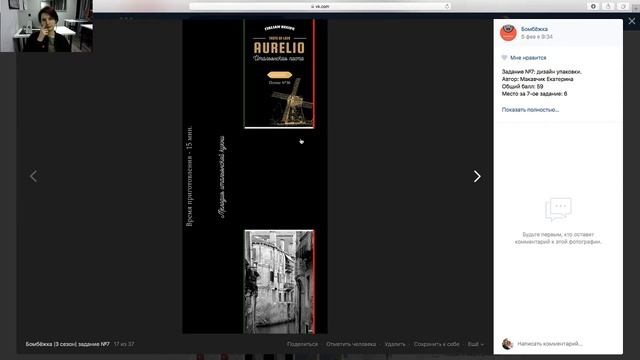Click the '17 из 37' photo counter

[x=124, y=344]
